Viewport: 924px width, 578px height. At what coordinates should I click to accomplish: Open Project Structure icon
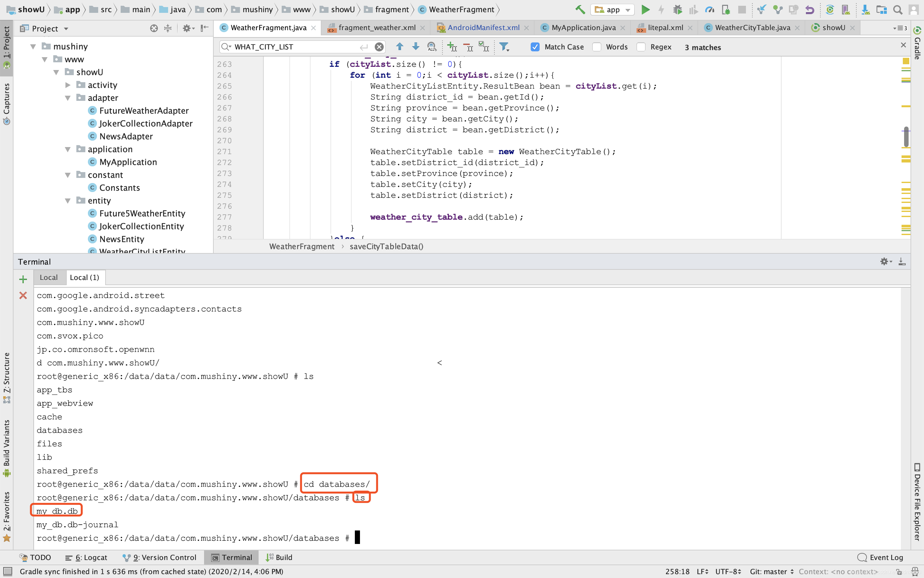(x=882, y=10)
